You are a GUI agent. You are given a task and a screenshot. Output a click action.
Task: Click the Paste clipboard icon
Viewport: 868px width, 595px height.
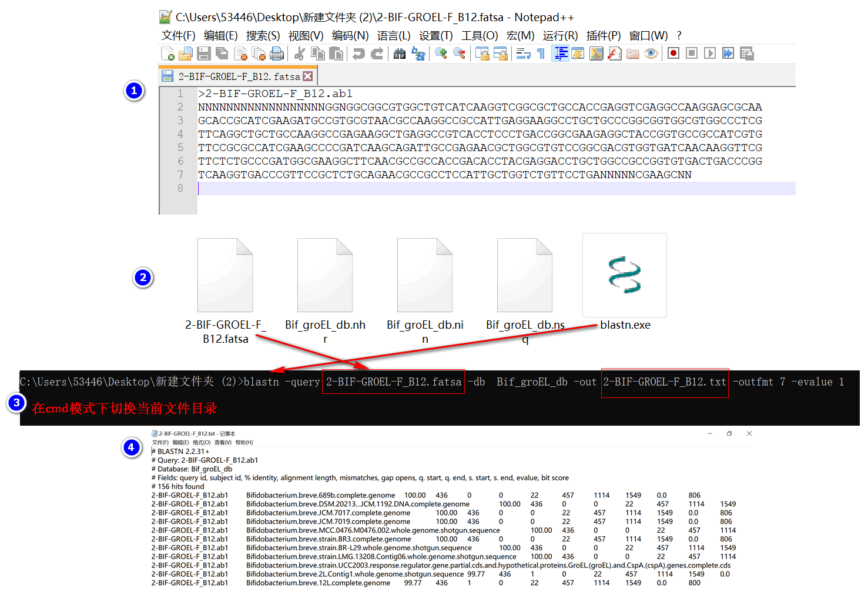336,54
